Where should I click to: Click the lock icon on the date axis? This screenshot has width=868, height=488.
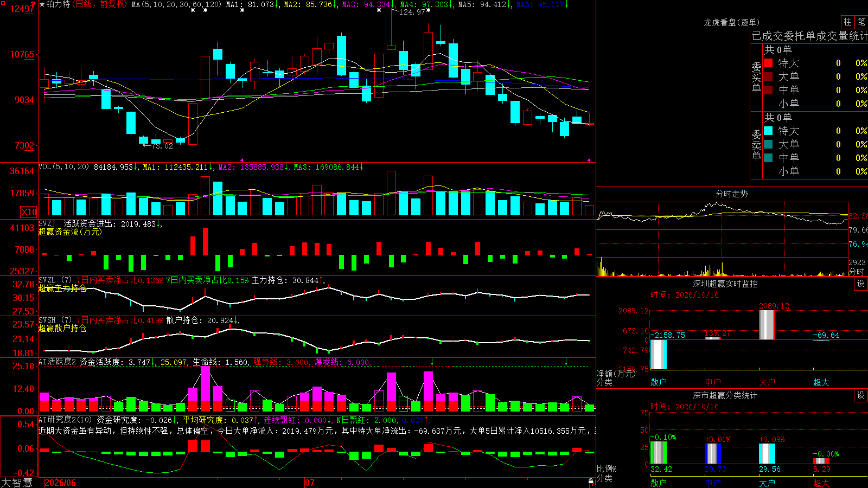[591, 482]
